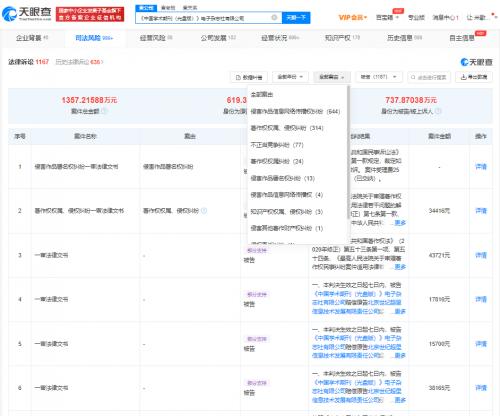Open 详情 for the 43721元 case row
Viewport: 500px width, 416px height.
pos(481,255)
